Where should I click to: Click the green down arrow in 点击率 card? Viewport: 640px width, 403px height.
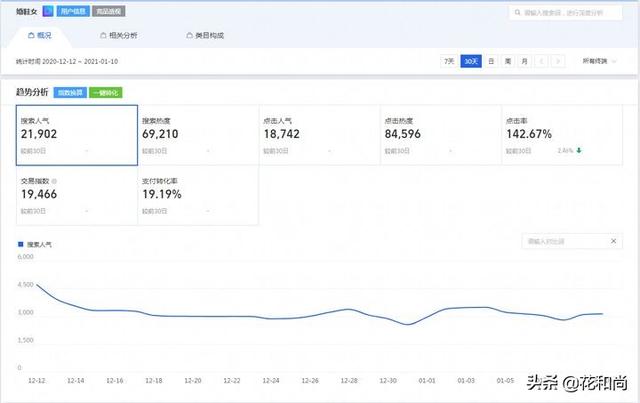pos(580,151)
